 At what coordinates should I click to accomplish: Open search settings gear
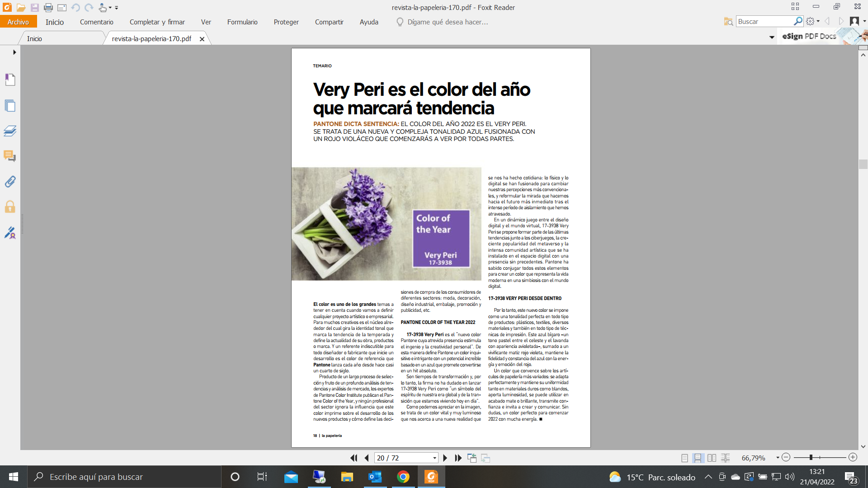click(810, 21)
